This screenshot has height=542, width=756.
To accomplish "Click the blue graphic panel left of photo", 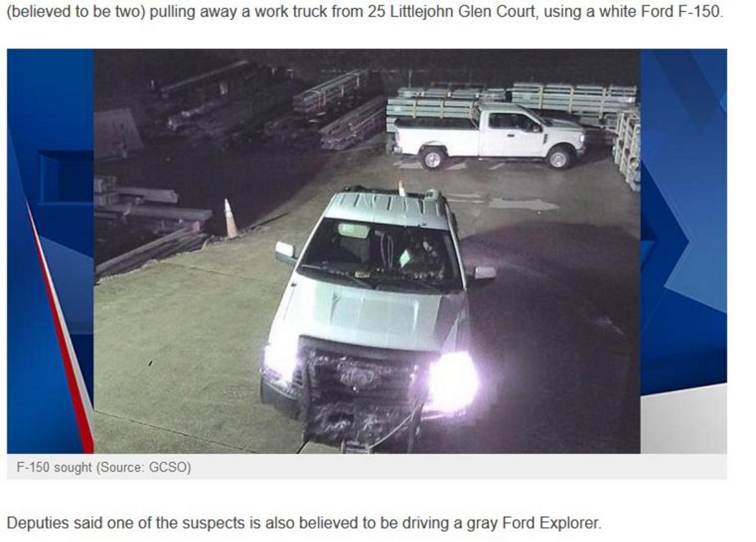I will tap(50, 251).
